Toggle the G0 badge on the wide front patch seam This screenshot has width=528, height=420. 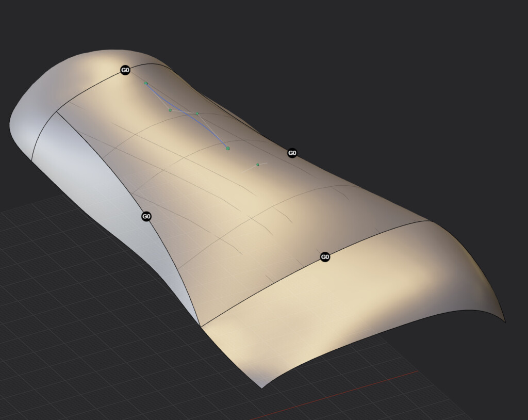(325, 257)
